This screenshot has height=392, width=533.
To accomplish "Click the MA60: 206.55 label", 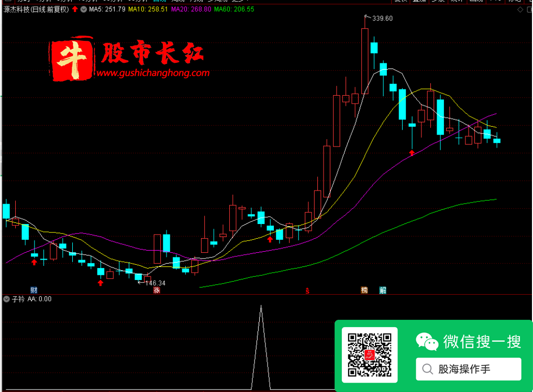I will (x=234, y=9).
